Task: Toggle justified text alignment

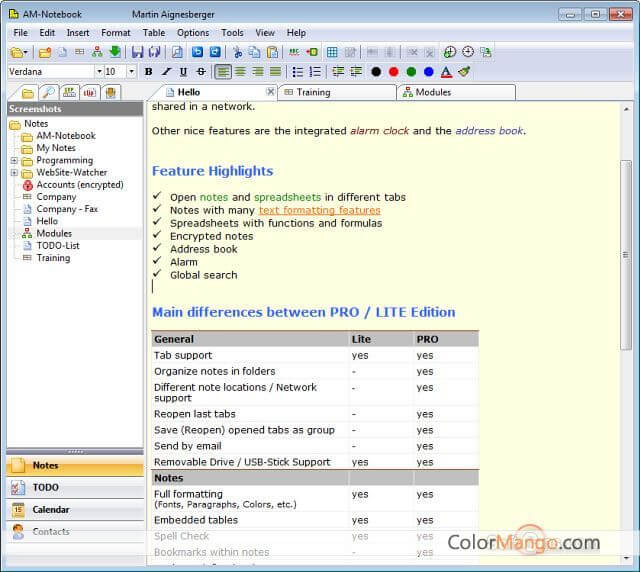Action: [276, 72]
